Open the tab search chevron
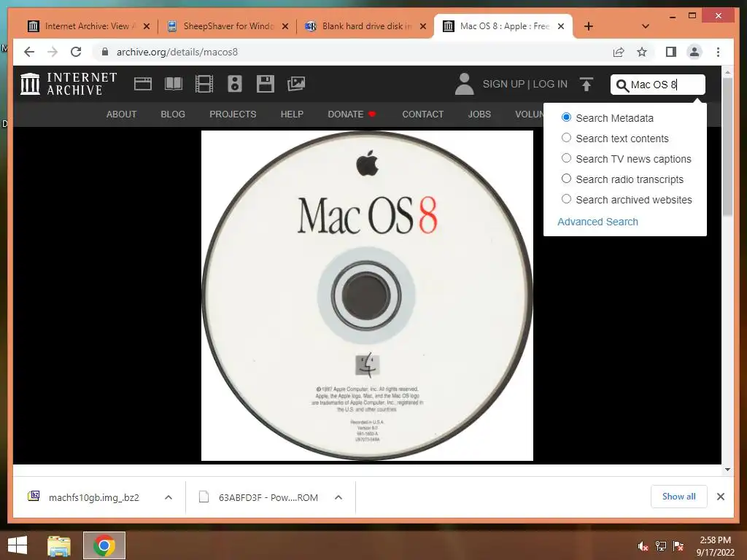Viewport: 747px width, 560px height. pyautogui.click(x=646, y=26)
